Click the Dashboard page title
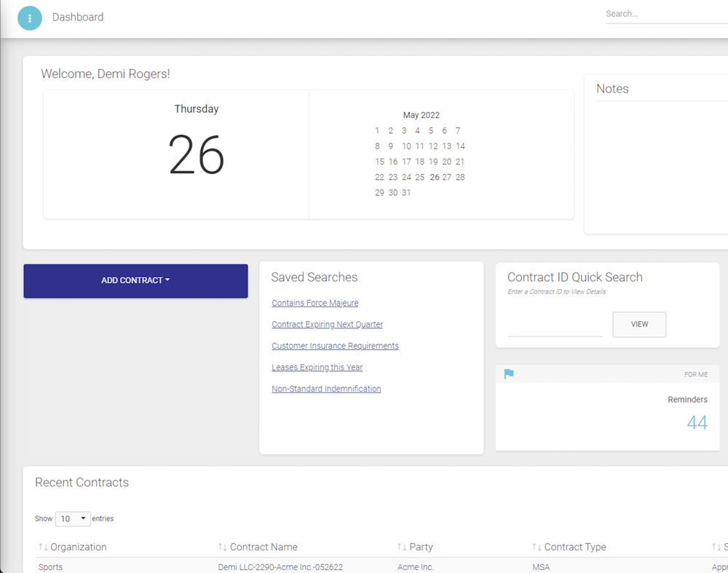Viewport: 728px width, 573px height. click(x=78, y=17)
